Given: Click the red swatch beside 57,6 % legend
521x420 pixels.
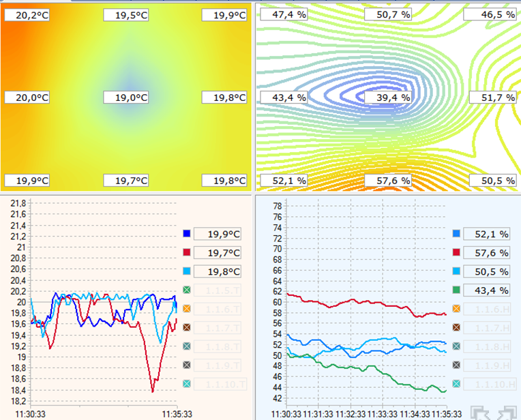Looking at the screenshot, I should [456, 253].
